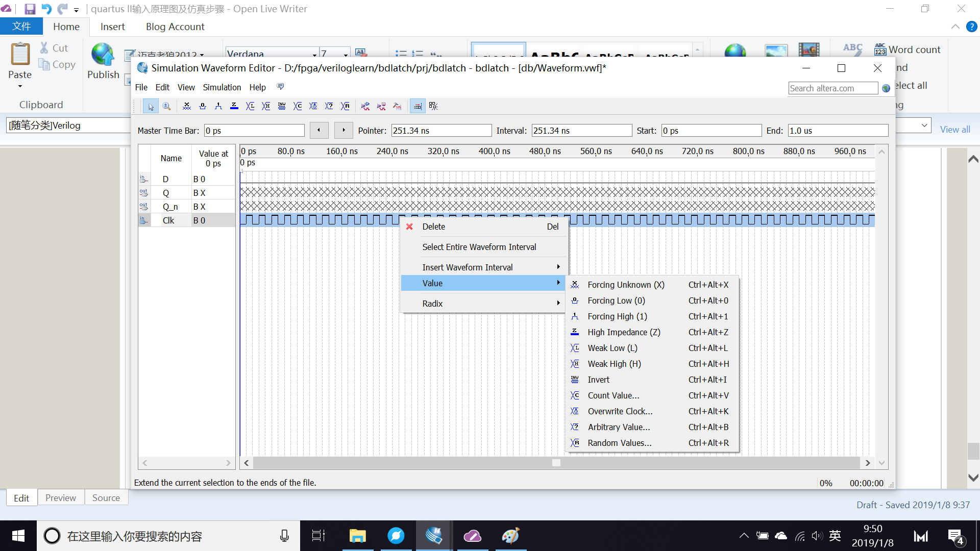The height and width of the screenshot is (551, 980).
Task: Move master time bar to next transition
Action: point(344,130)
